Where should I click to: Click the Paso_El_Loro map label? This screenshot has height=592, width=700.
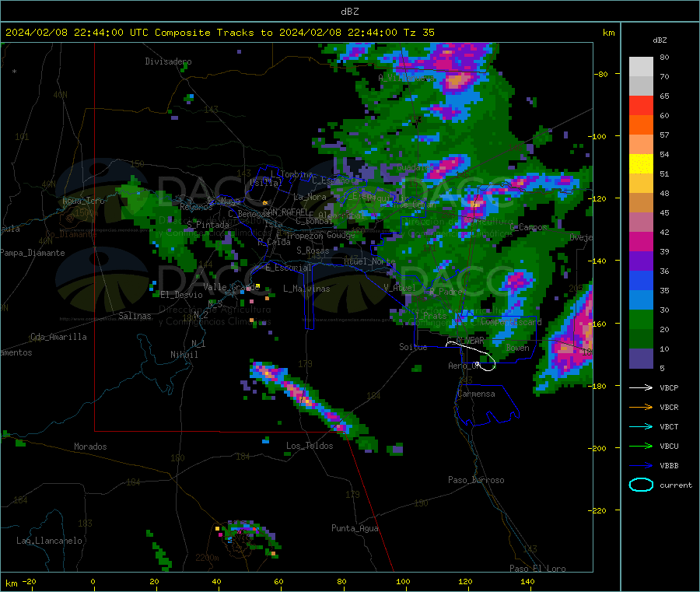point(537,569)
